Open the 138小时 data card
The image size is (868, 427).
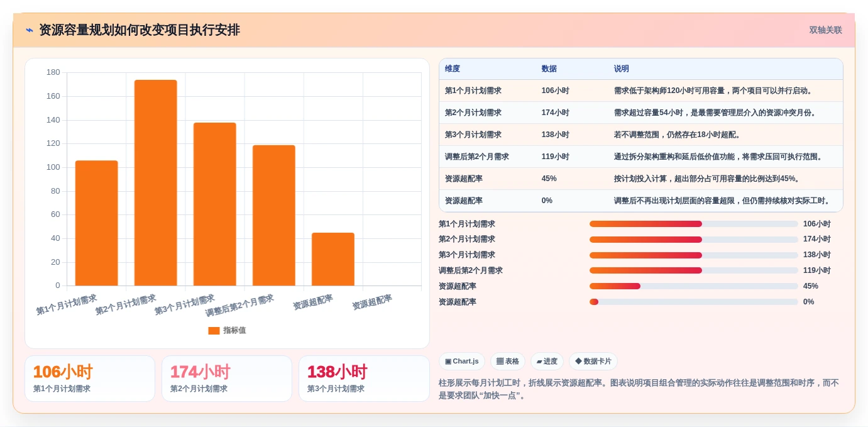pos(364,379)
